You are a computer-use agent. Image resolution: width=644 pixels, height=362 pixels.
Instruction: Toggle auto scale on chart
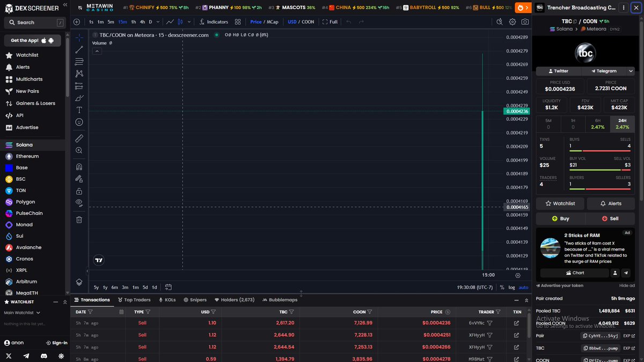coord(523,287)
